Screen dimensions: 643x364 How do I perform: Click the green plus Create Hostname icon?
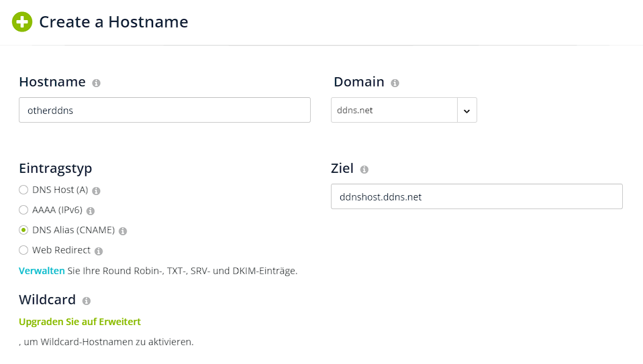click(22, 22)
